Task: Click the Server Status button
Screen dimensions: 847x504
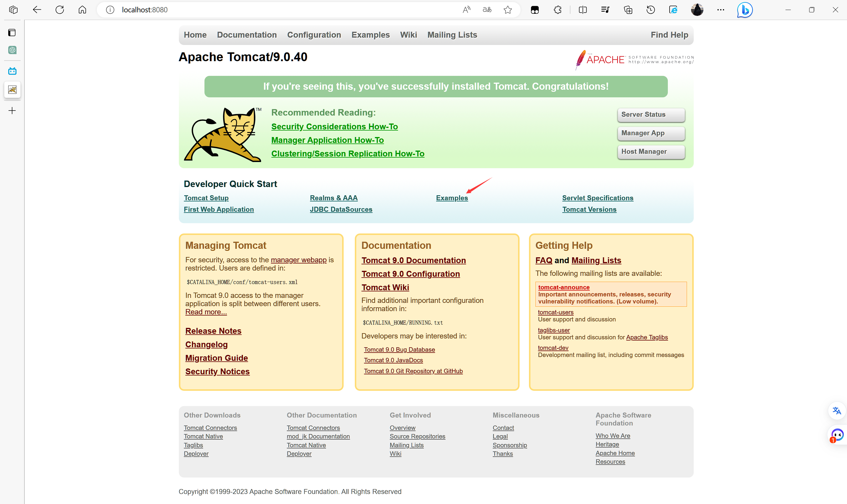Action: tap(651, 115)
